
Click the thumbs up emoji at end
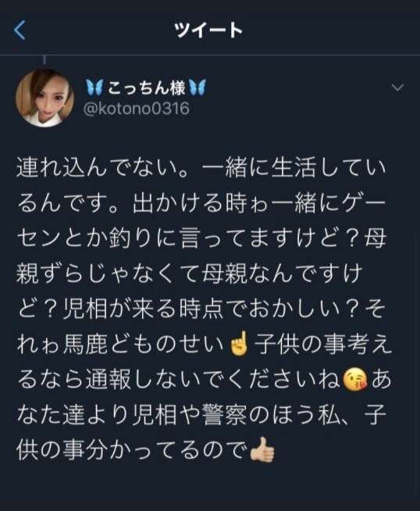[262, 450]
